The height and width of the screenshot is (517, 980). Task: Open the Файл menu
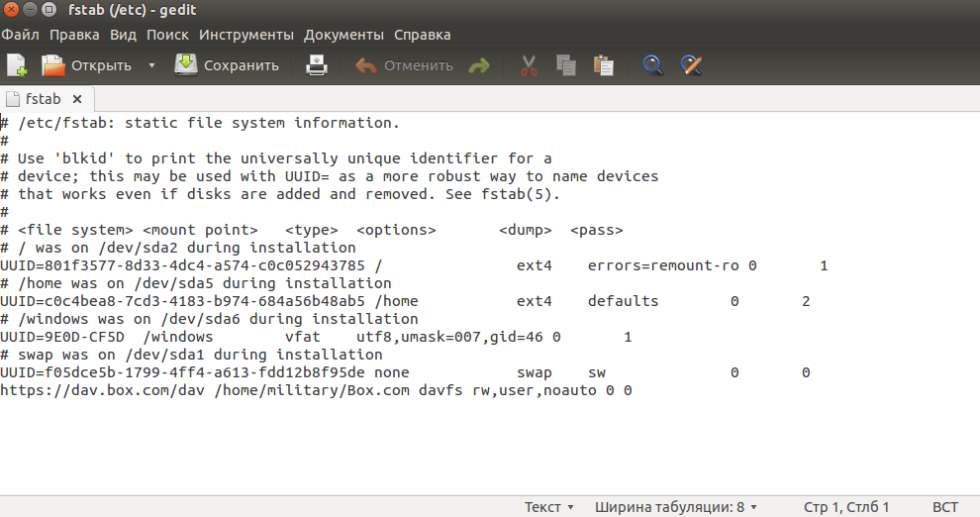[21, 35]
